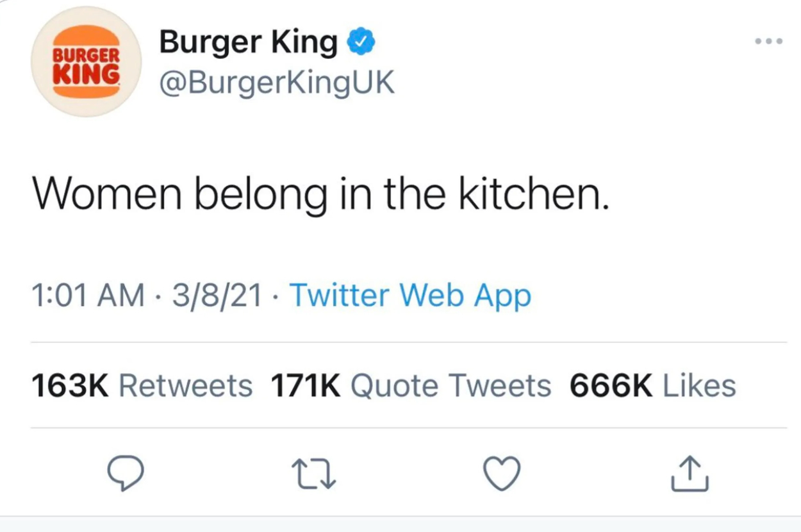Image resolution: width=801 pixels, height=532 pixels.
Task: Open the three-dot more options menu
Action: [768, 42]
